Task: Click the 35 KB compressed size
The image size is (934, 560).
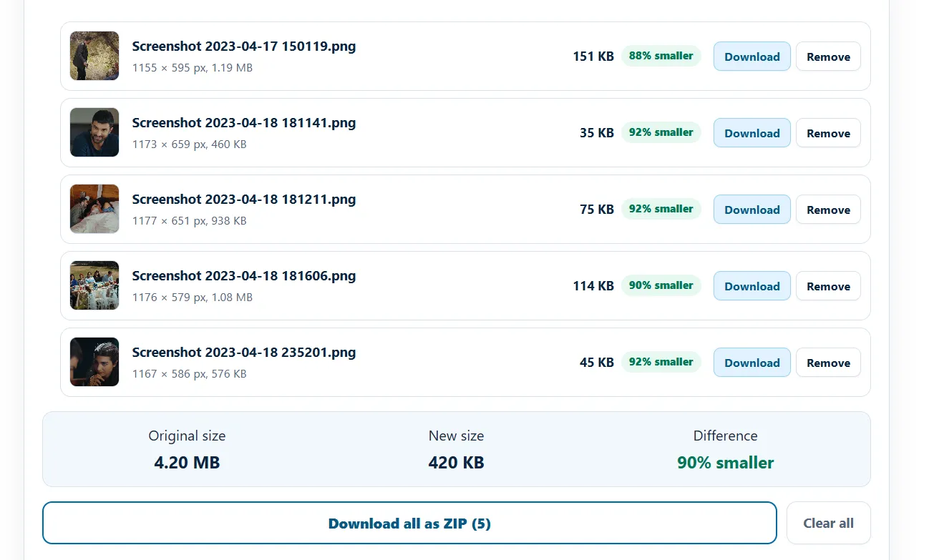Action: pyautogui.click(x=597, y=133)
